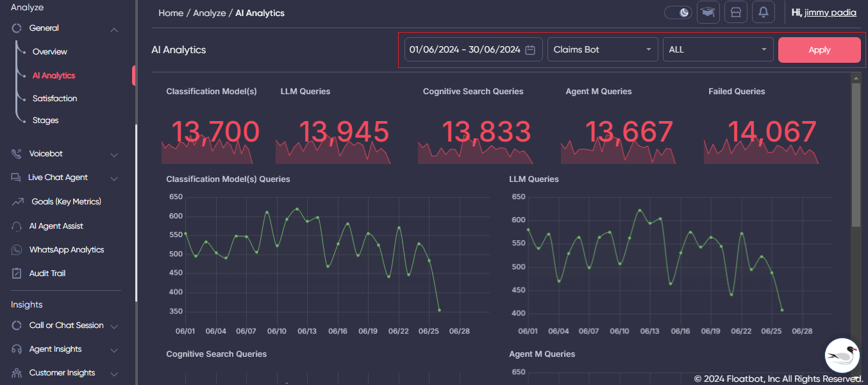Click the Apply button
The height and width of the screenshot is (385, 868).
pos(819,49)
